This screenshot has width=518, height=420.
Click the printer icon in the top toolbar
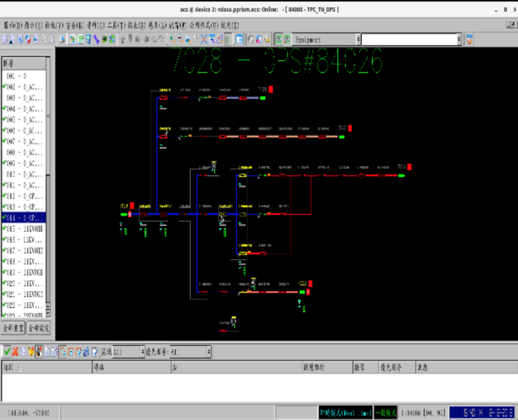click(x=62, y=40)
